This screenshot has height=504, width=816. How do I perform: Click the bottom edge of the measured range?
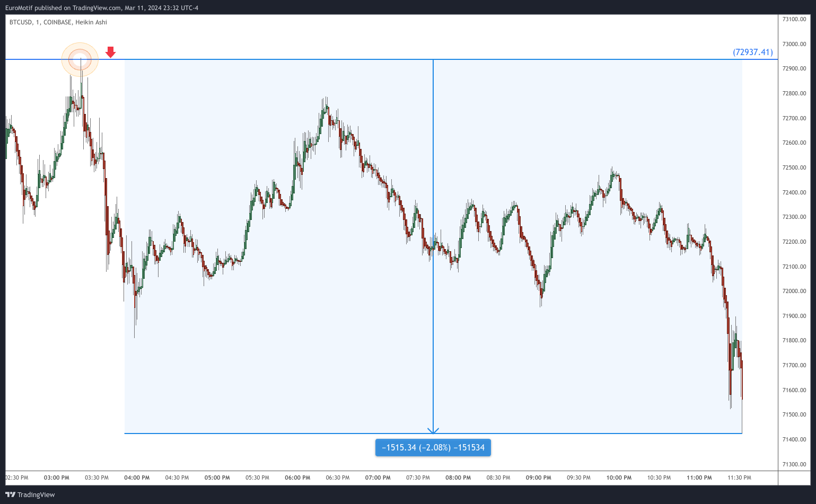(x=433, y=434)
